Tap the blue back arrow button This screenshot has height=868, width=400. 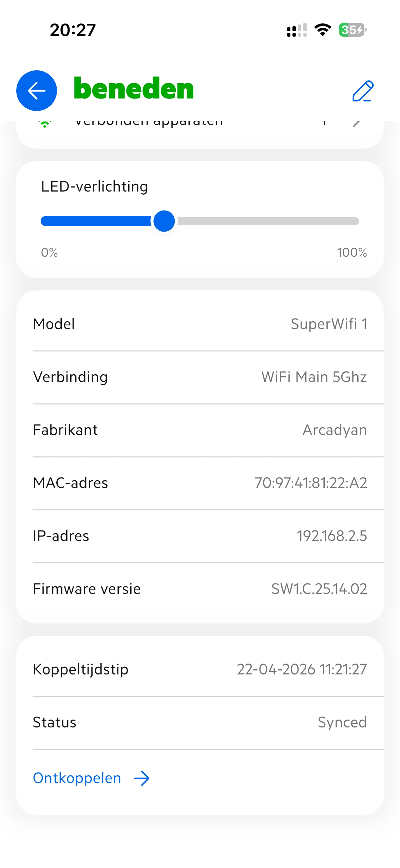[37, 91]
